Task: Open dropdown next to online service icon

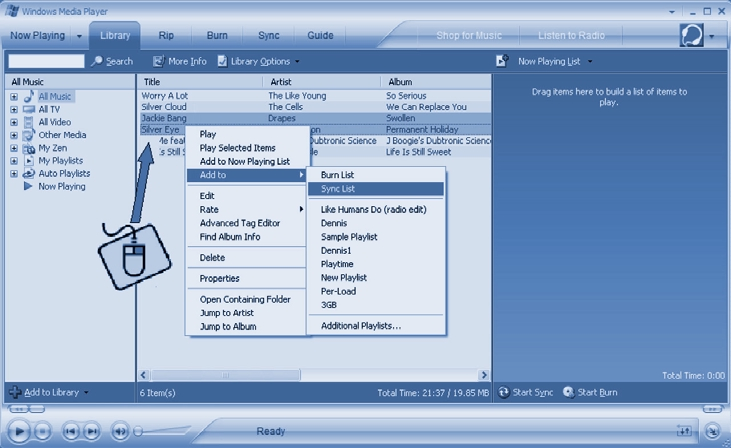Action: (711, 36)
